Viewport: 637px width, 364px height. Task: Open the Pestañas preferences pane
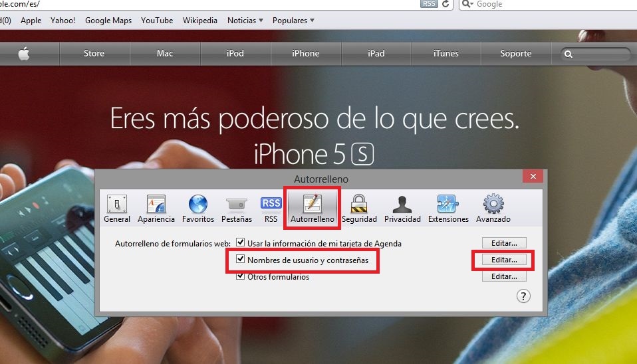[237, 209]
